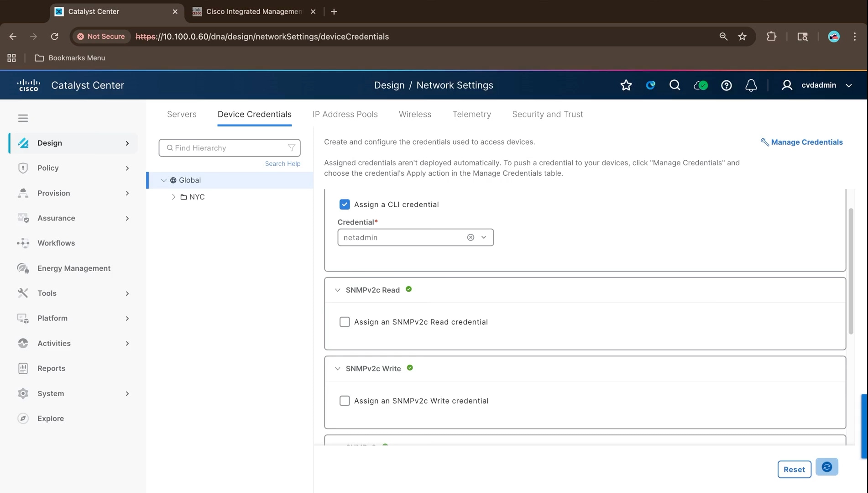Image resolution: width=868 pixels, height=493 pixels.
Task: Click the filter icon in Find Hierarchy
Action: tap(291, 148)
